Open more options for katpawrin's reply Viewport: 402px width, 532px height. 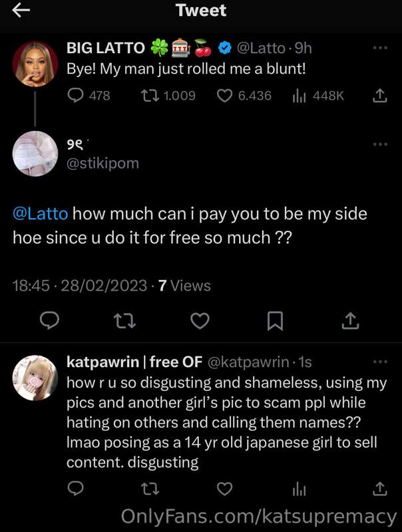coord(380,362)
